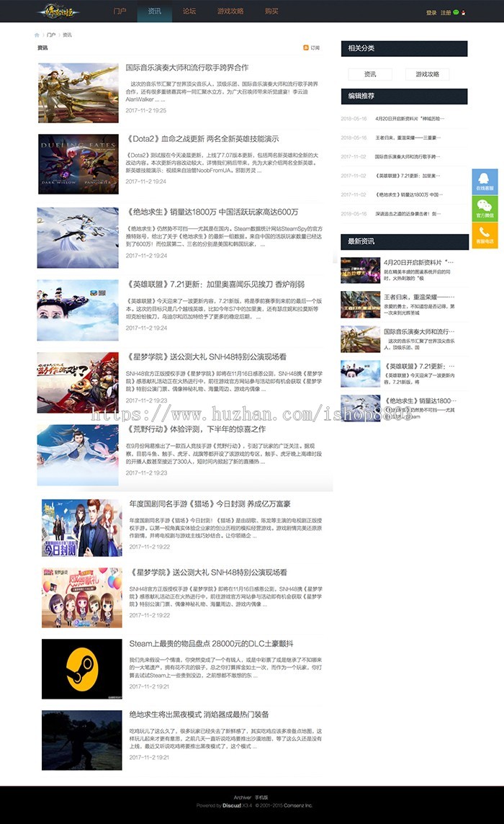
Task: Open 绝地求生将出黑夜模式 article title
Action: coord(199,715)
